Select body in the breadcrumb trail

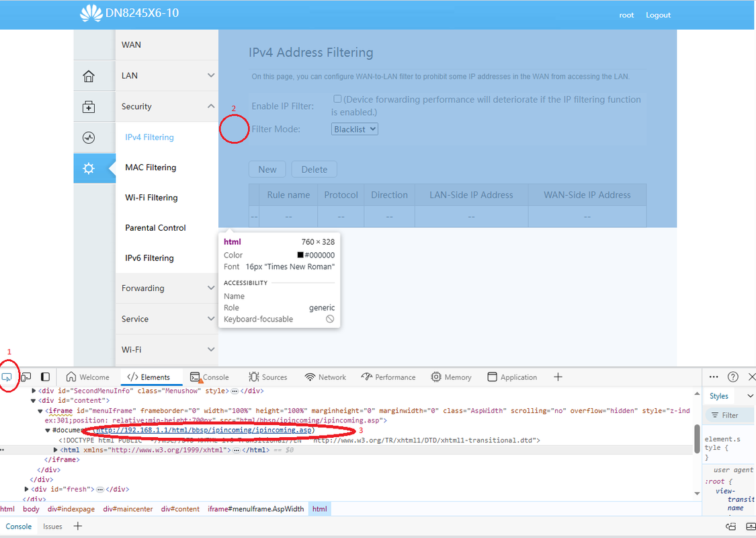32,509
